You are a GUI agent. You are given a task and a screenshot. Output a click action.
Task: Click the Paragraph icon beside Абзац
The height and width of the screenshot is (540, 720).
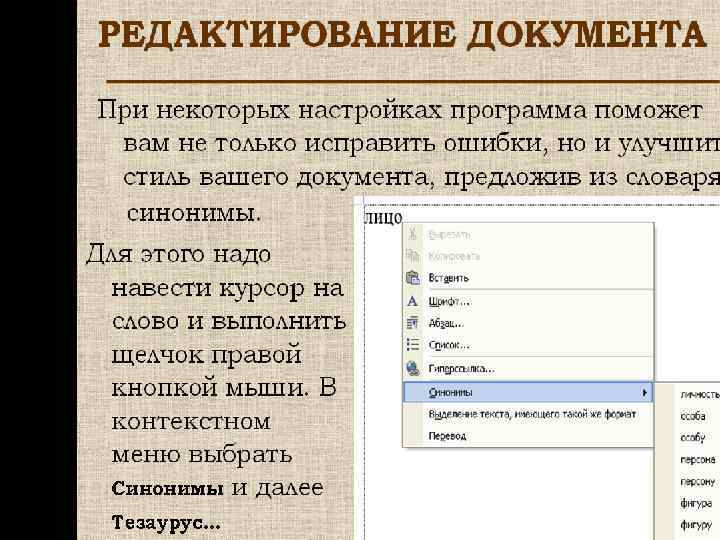tap(412, 323)
